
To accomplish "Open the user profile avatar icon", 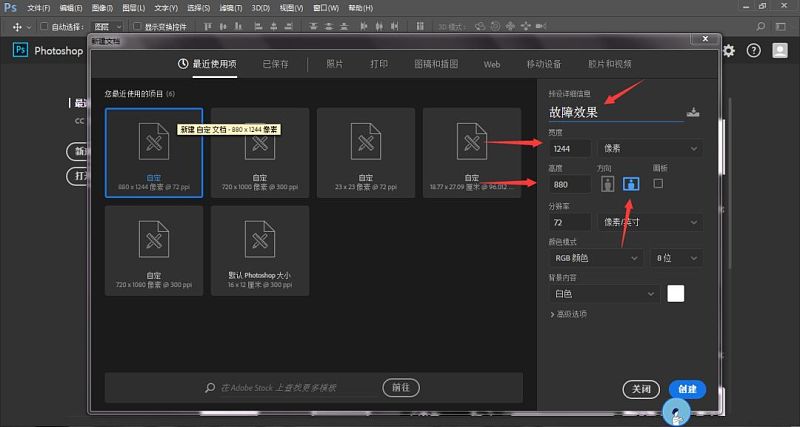I will (x=780, y=50).
